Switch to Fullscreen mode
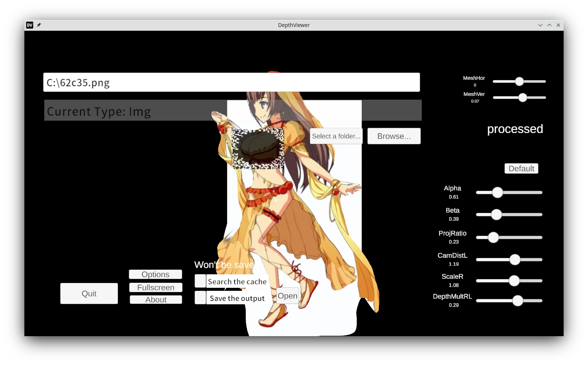Image resolution: width=588 pixels, height=365 pixels. [x=156, y=287]
